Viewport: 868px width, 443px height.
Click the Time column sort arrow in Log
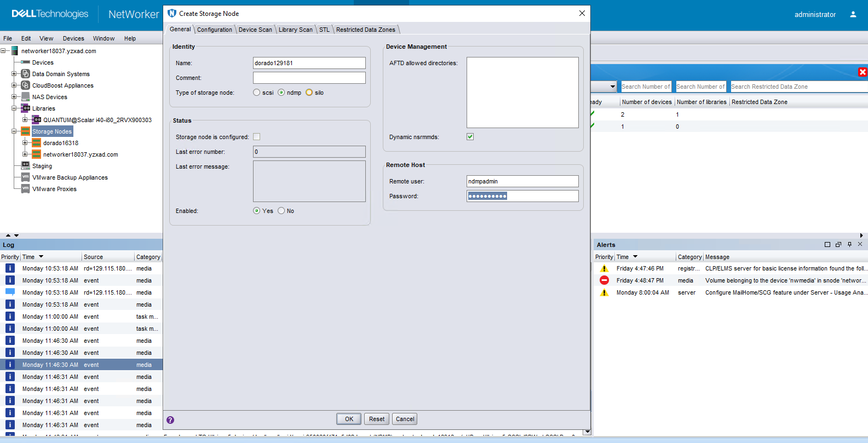point(41,257)
